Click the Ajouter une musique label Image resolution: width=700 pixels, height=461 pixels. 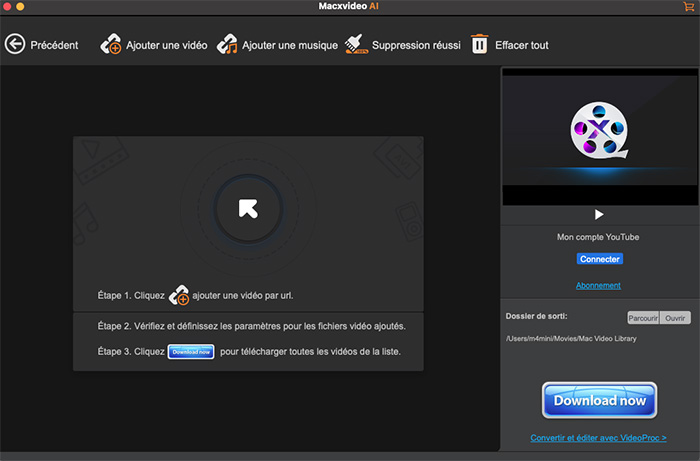tap(290, 45)
